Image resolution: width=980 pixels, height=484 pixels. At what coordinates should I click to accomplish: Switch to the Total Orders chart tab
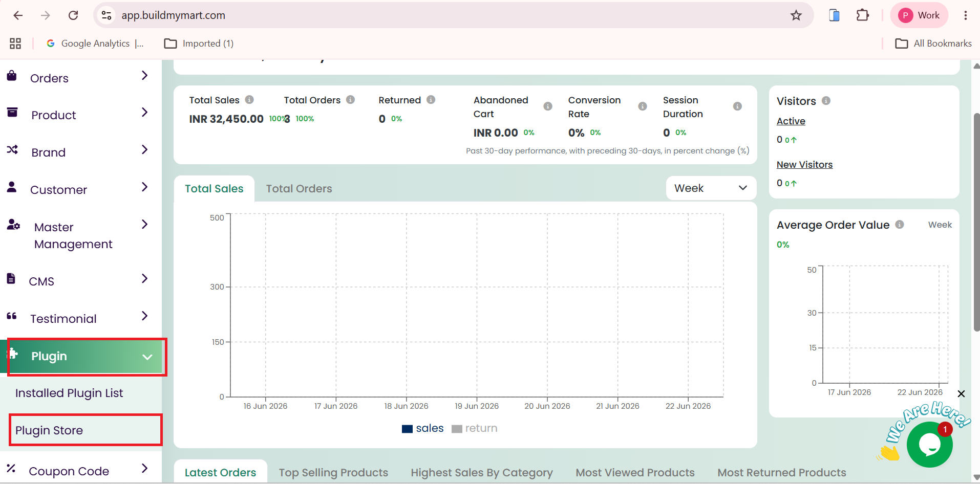[x=299, y=189]
